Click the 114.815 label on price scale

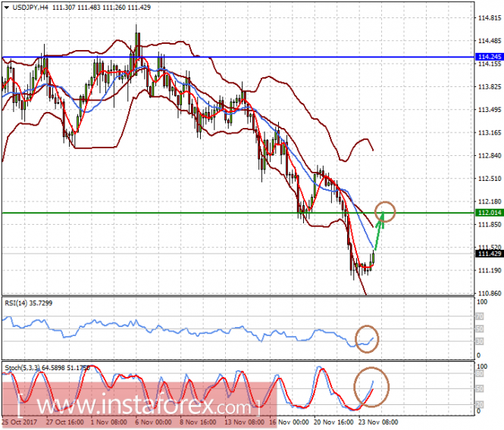[487, 17]
